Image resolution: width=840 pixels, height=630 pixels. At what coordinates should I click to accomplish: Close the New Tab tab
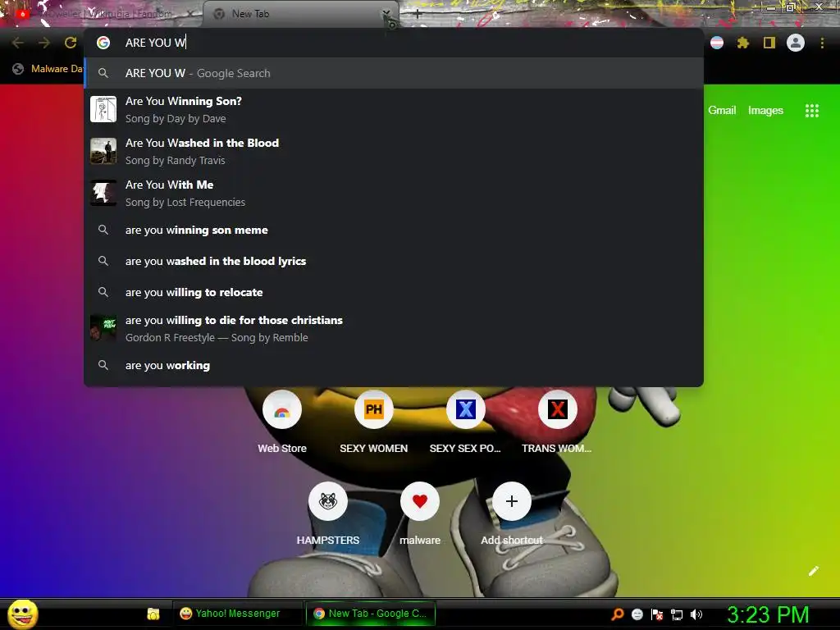(x=386, y=13)
